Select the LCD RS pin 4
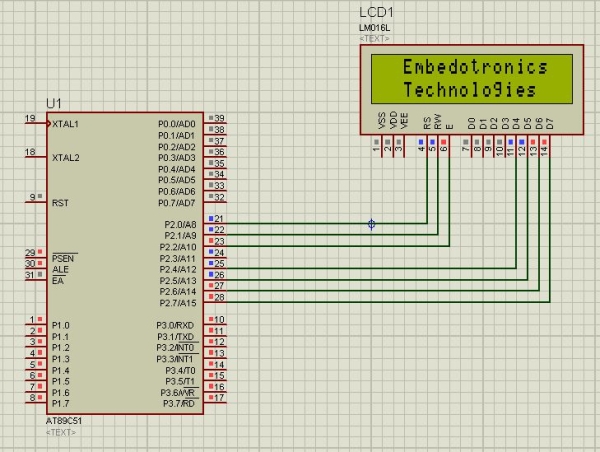600x452 pixels. [426, 145]
